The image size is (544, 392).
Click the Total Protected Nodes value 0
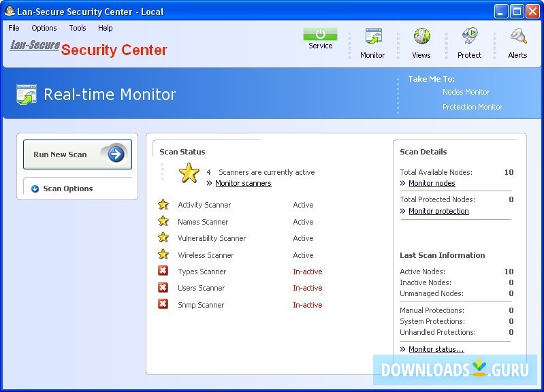(x=511, y=199)
